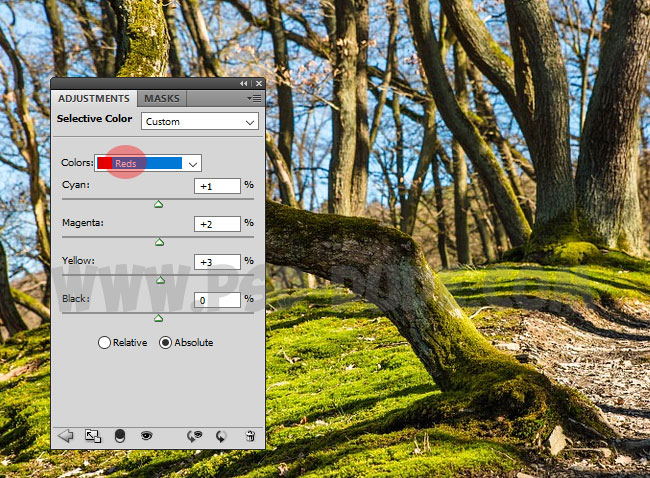
Task: Select the Absolute method option
Action: click(x=166, y=342)
